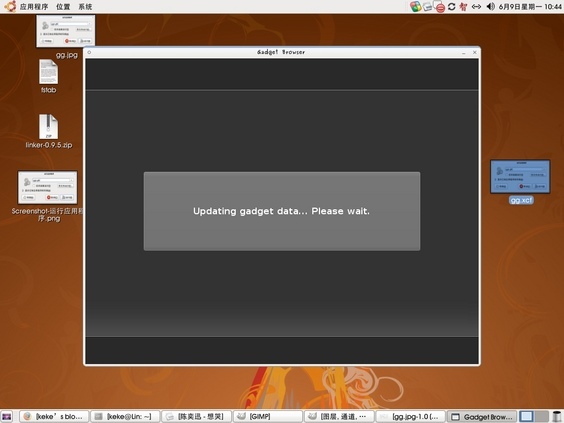Viewport: 564px width, 423px height.
Task: Switch to the GIMP taskbar button
Action: (x=268, y=417)
